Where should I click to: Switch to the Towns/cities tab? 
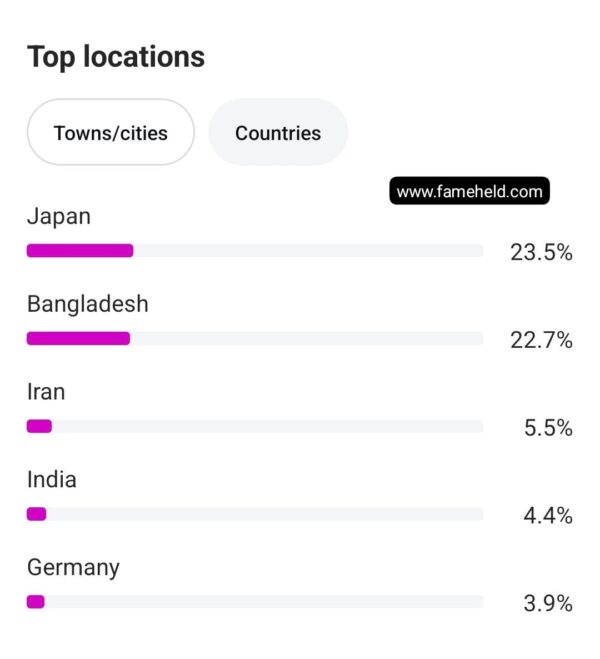[111, 133]
